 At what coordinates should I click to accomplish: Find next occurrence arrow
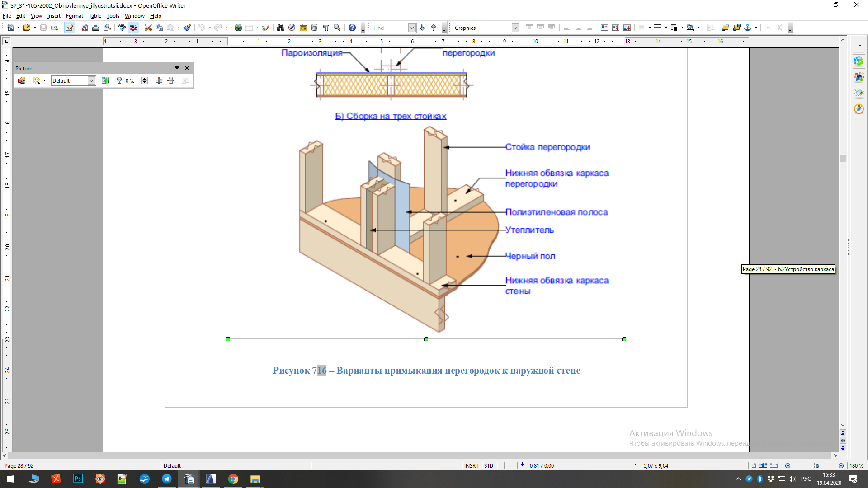point(422,28)
